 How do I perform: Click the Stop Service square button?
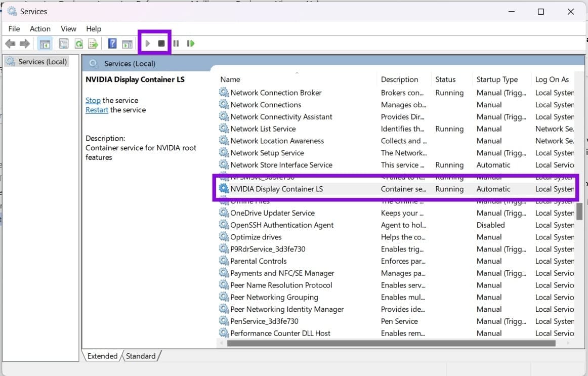point(161,44)
